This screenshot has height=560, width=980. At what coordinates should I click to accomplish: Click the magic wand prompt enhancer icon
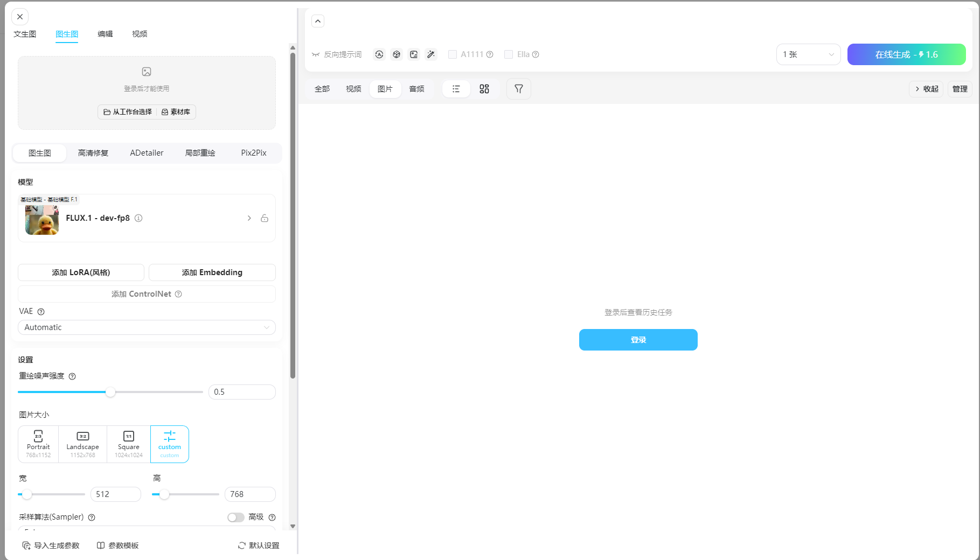coord(431,54)
